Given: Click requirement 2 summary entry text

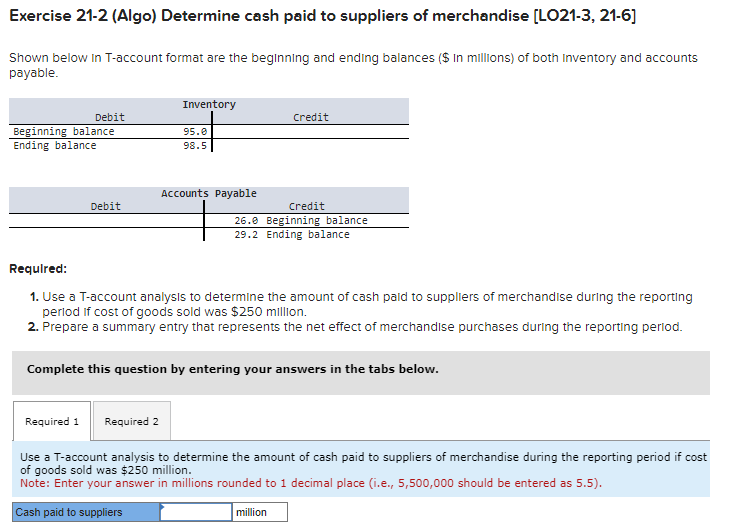Looking at the screenshot, I should 362,327.
